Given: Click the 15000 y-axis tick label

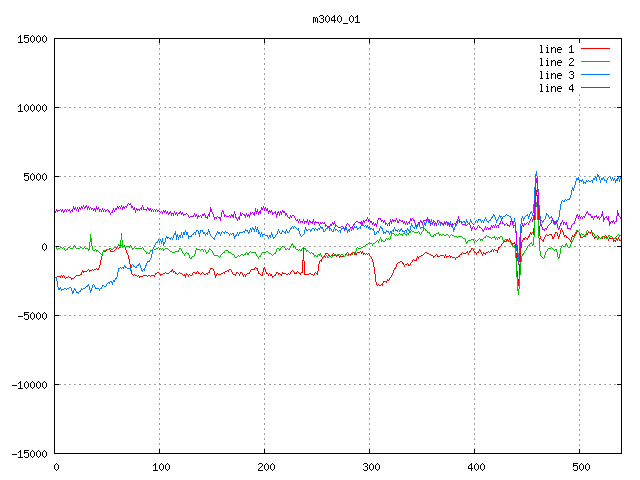Looking at the screenshot, I should (31, 39).
